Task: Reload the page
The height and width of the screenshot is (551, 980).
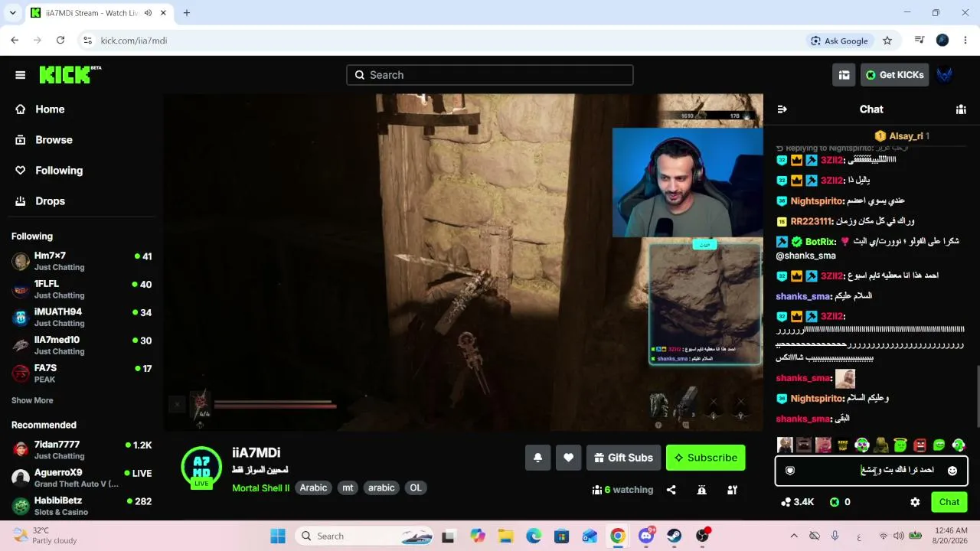Action: 60,41
